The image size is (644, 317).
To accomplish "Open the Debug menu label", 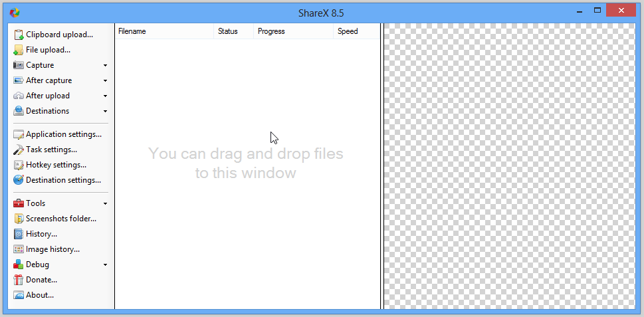I will click(x=37, y=264).
